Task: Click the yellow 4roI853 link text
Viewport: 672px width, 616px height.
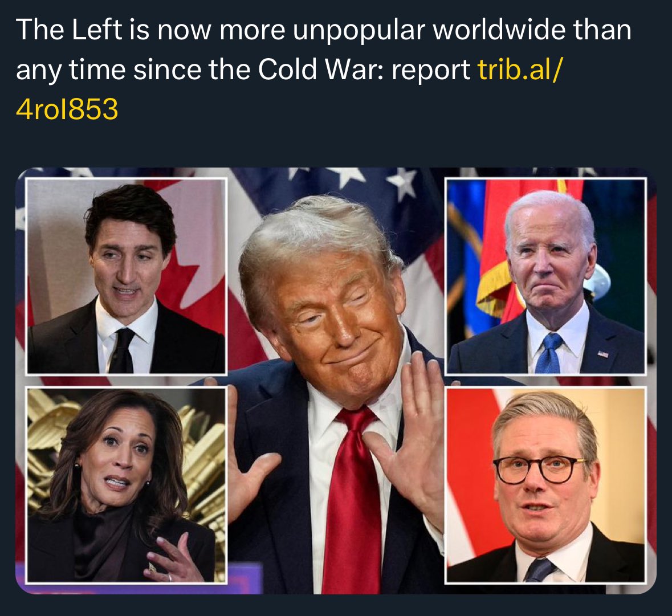Action: coord(67,109)
